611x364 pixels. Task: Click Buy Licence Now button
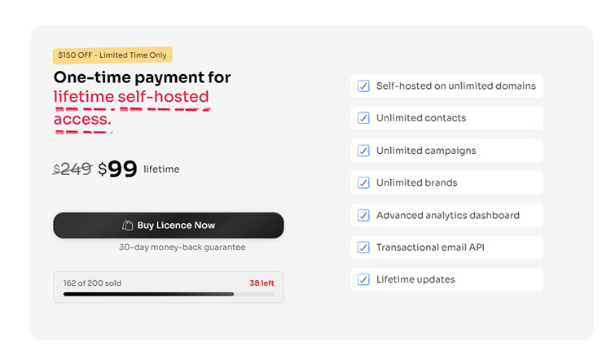(x=169, y=226)
